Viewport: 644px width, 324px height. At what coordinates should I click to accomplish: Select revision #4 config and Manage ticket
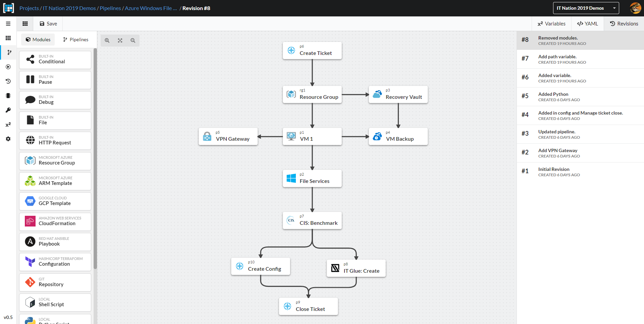[x=580, y=116]
